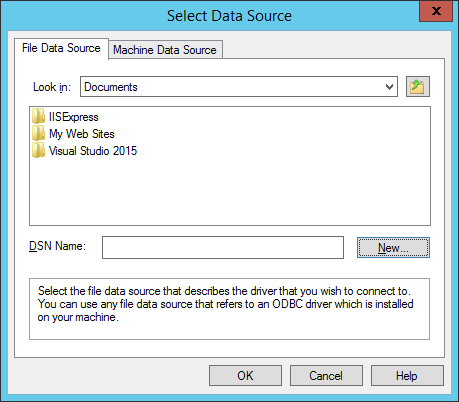Click the Cancel button

click(326, 376)
